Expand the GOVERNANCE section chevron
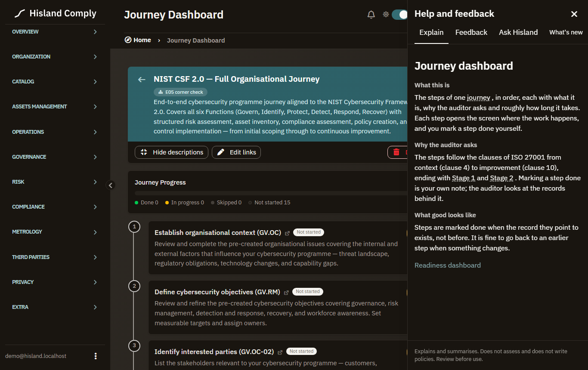This screenshot has height=370, width=588. tap(95, 157)
